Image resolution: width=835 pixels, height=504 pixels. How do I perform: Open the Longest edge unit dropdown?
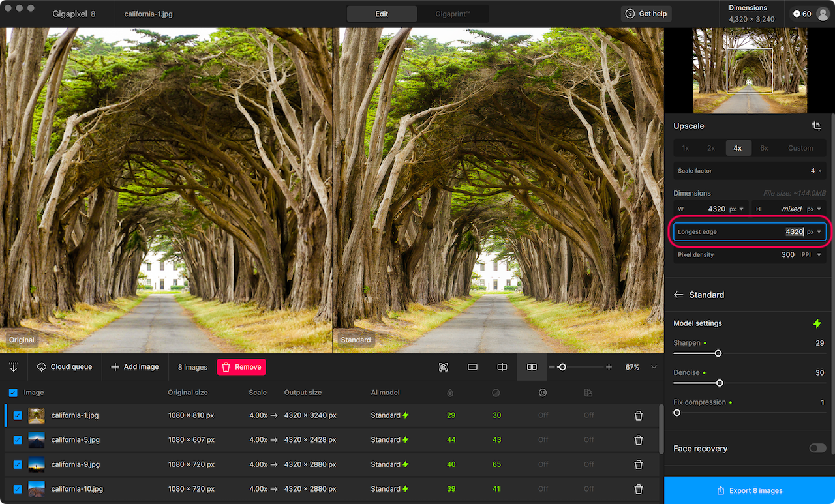pyautogui.click(x=814, y=232)
